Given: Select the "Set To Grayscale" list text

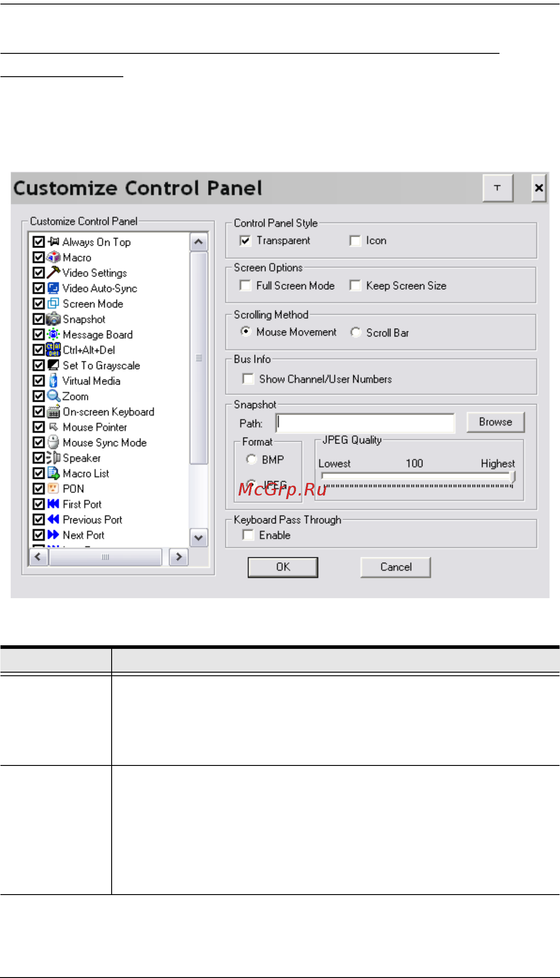Looking at the screenshot, I should tap(101, 365).
